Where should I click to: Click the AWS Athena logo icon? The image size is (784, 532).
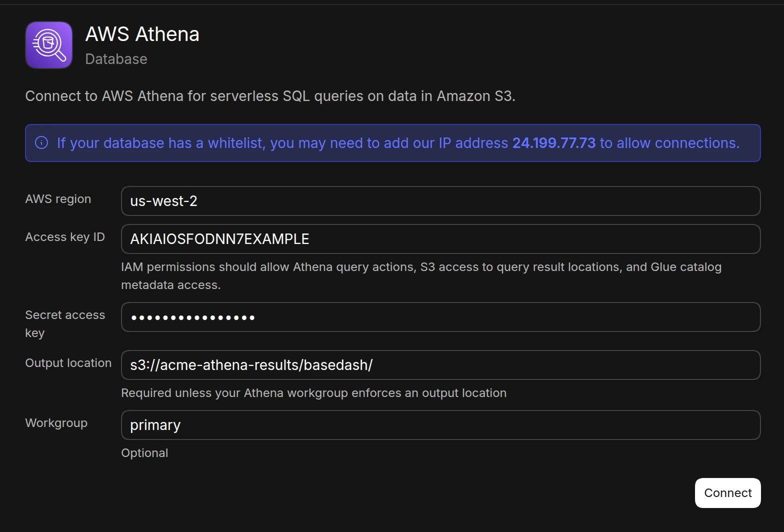pyautogui.click(x=49, y=45)
